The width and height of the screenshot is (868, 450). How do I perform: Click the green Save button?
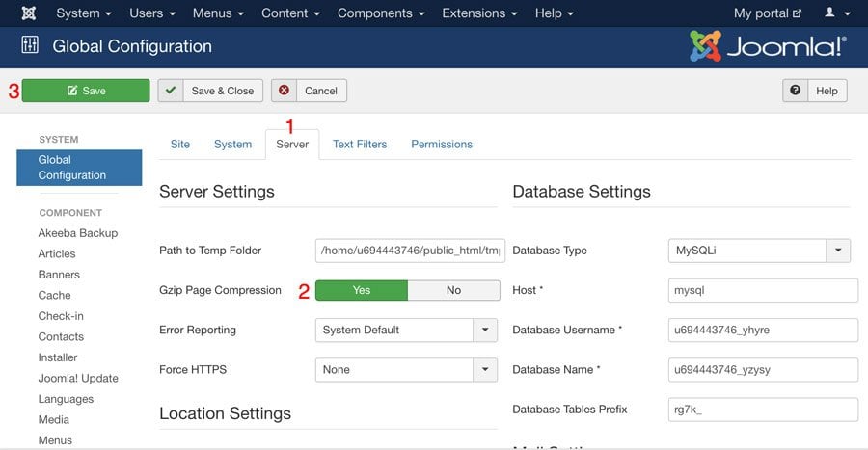coord(86,91)
